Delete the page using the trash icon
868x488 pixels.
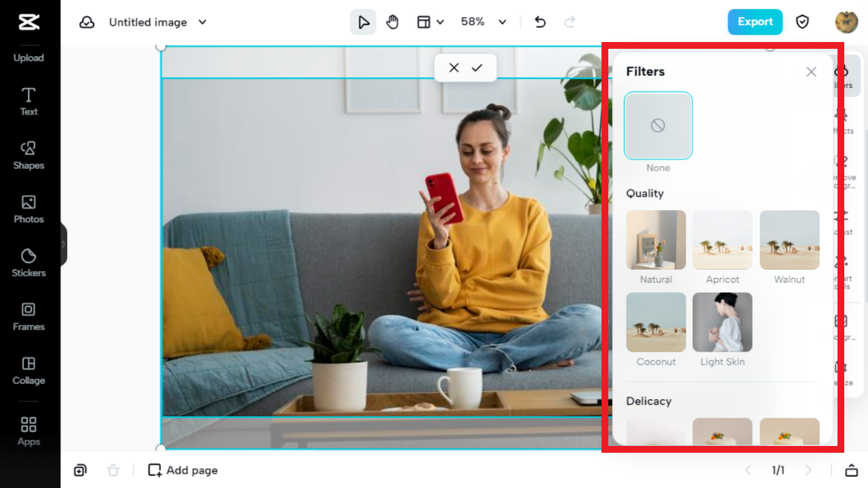[x=113, y=470]
